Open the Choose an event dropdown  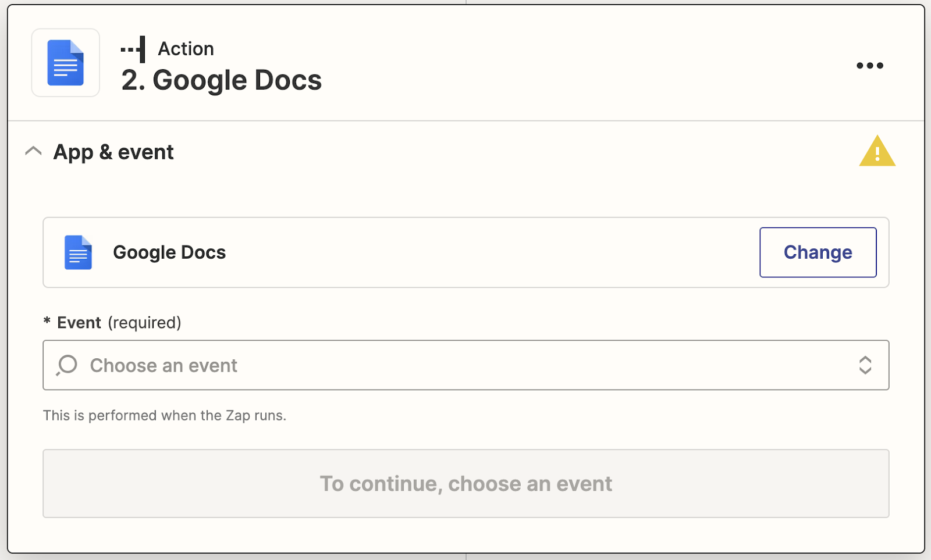click(x=465, y=365)
